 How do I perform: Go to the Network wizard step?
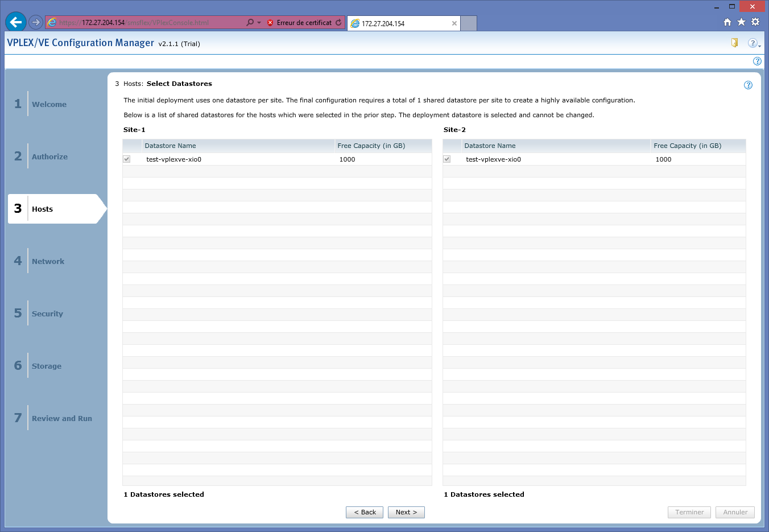[x=48, y=261]
